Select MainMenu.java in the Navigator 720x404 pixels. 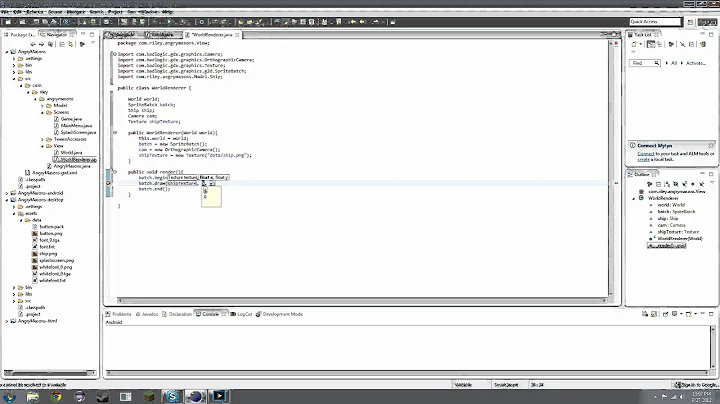[76, 126]
